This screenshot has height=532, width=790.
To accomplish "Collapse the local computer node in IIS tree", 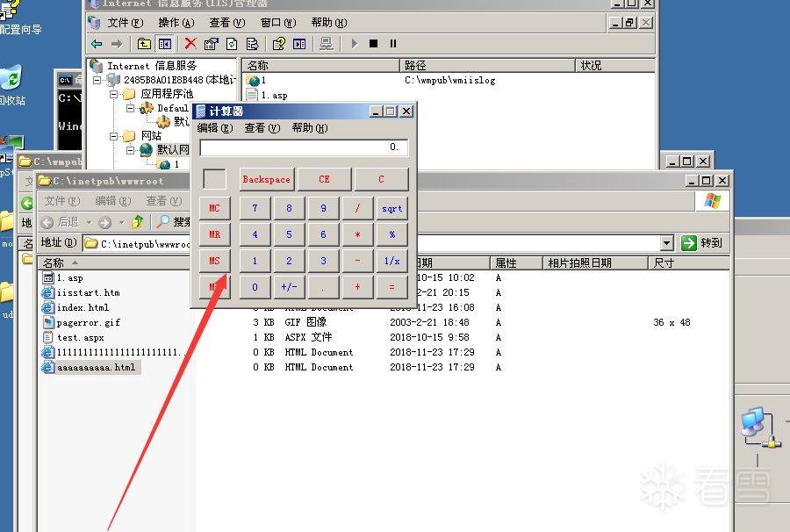I will pyautogui.click(x=97, y=80).
